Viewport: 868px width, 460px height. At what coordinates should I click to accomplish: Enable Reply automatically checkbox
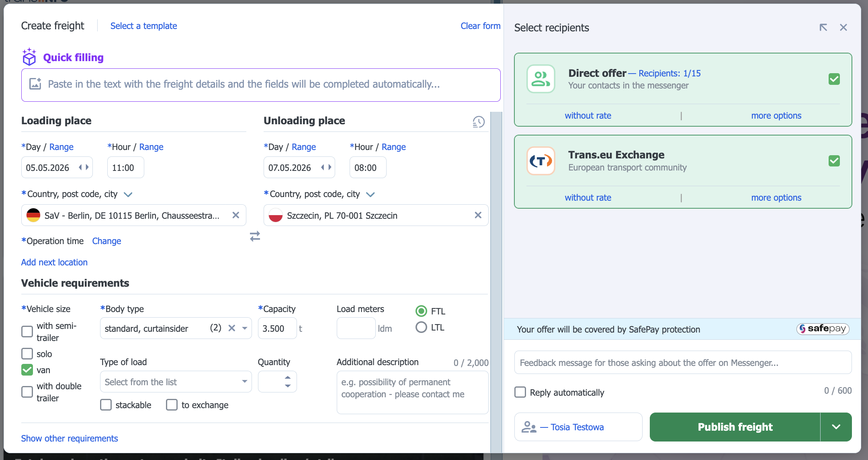click(520, 392)
